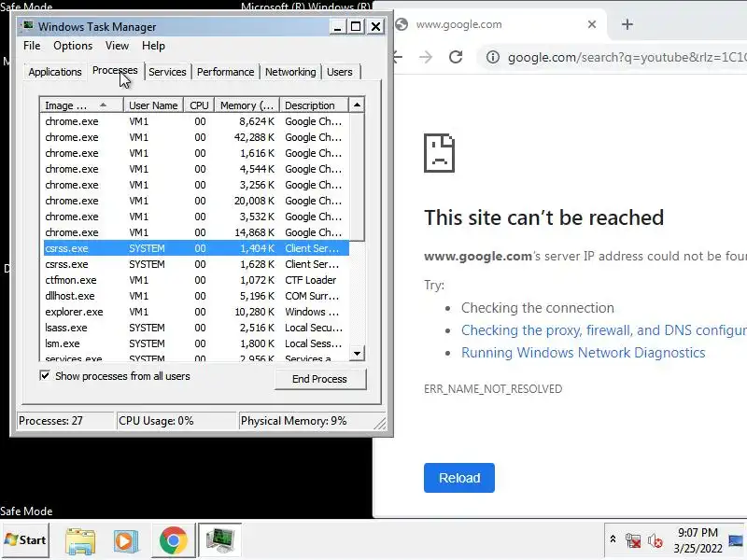This screenshot has width=747, height=560.
Task: Switch to the Users tab
Action: 340,72
